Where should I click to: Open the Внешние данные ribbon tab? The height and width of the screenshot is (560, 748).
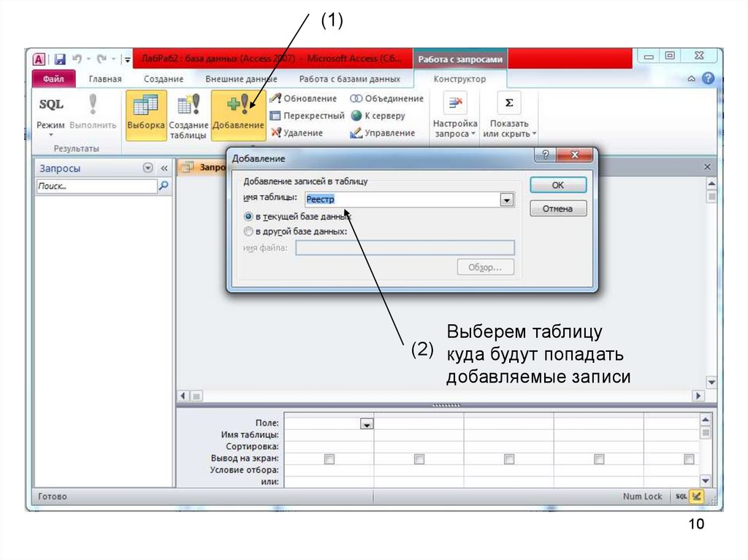[x=241, y=79]
